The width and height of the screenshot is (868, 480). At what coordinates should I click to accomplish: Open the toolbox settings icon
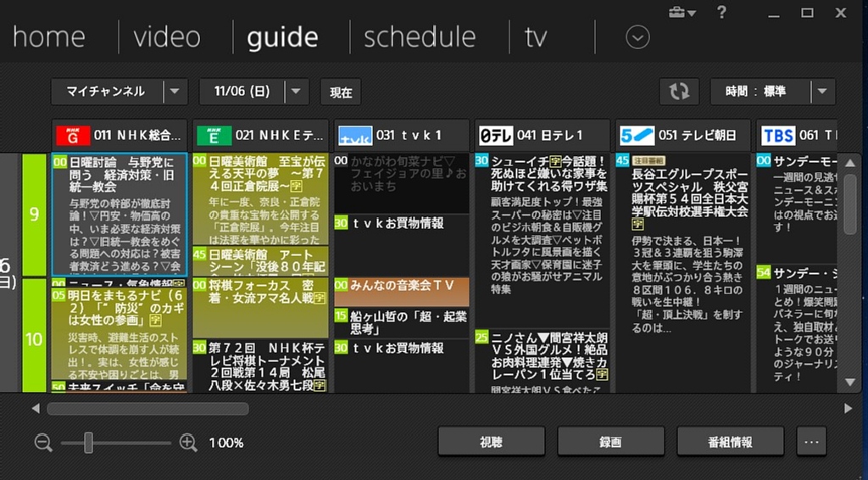point(676,12)
